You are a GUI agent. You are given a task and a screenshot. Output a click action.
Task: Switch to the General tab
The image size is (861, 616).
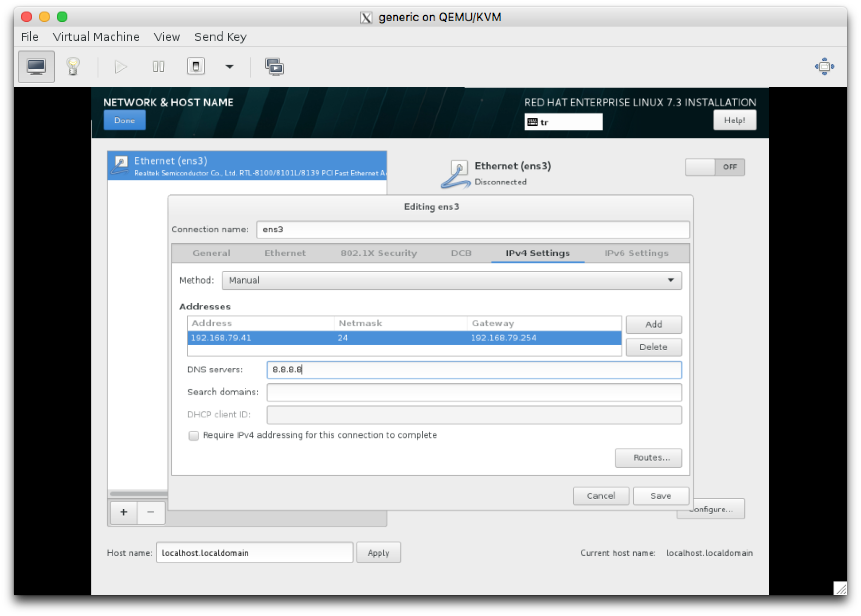tap(211, 253)
